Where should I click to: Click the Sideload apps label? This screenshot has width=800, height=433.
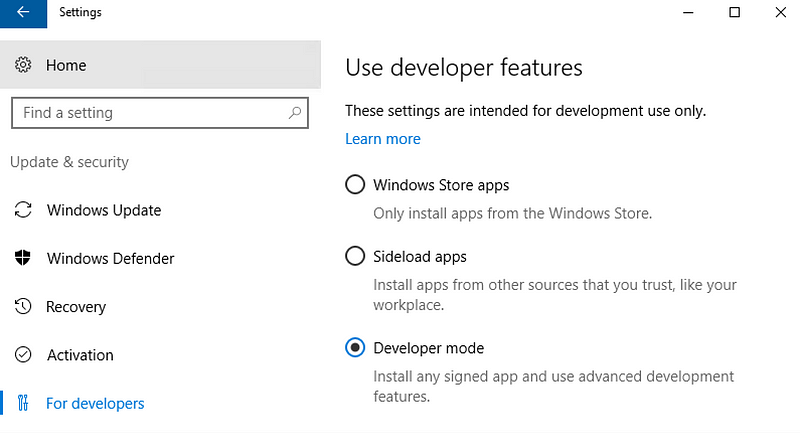[x=419, y=256]
